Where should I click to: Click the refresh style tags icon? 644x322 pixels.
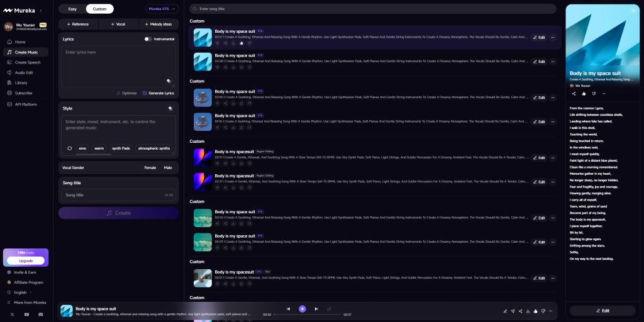pyautogui.click(x=70, y=148)
